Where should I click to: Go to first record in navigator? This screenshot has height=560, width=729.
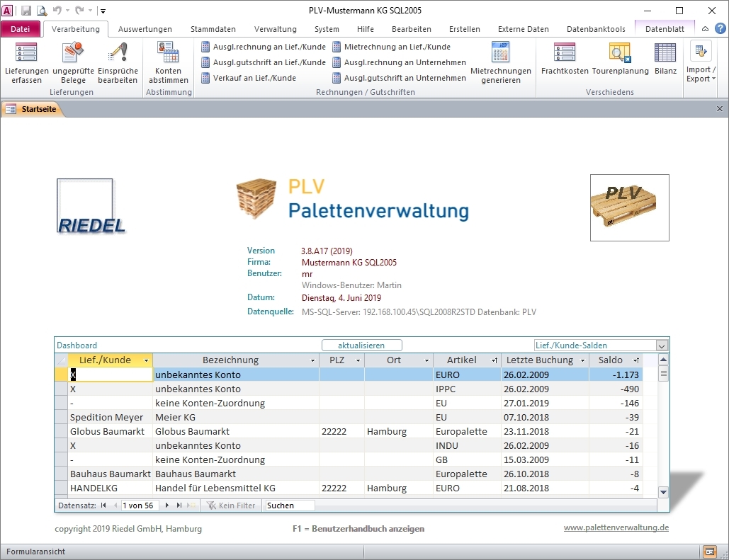coord(103,505)
